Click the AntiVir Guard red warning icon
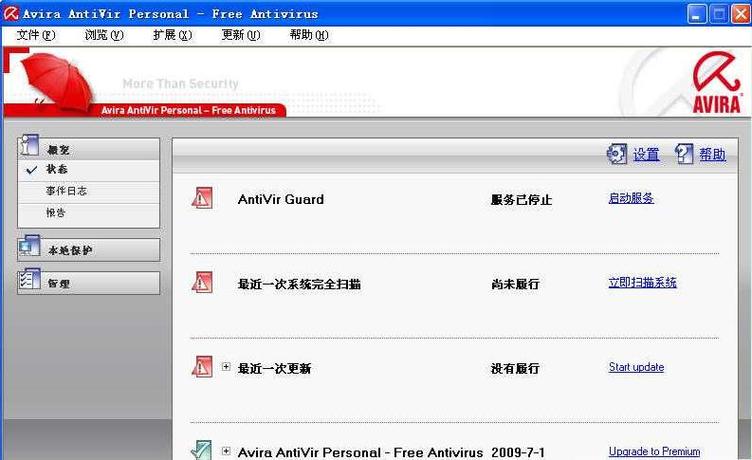The width and height of the screenshot is (752, 460). click(202, 198)
